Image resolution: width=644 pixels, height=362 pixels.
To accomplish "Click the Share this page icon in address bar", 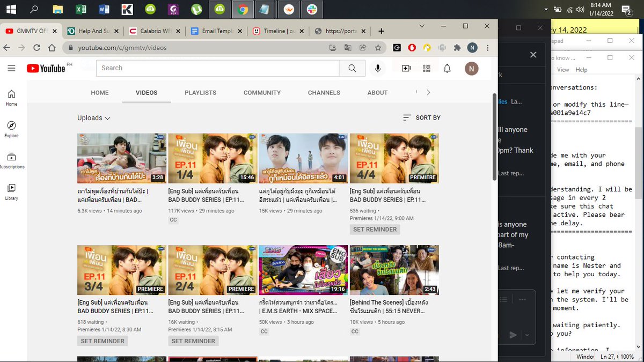I will point(363,48).
